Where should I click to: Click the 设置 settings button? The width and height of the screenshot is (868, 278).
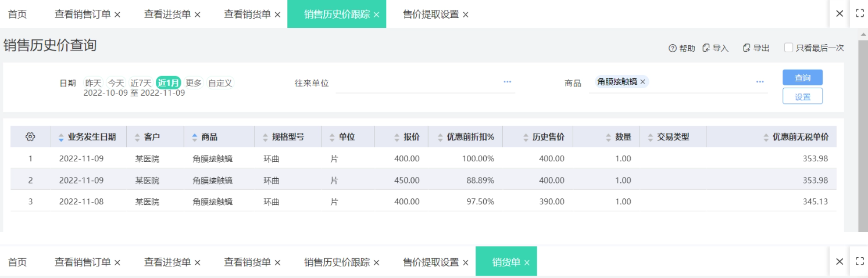coord(802,97)
